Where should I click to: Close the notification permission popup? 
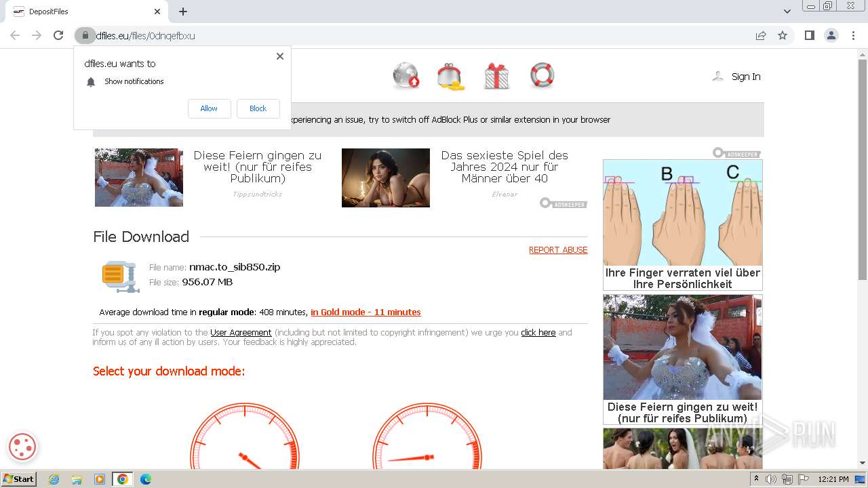pyautogui.click(x=280, y=56)
